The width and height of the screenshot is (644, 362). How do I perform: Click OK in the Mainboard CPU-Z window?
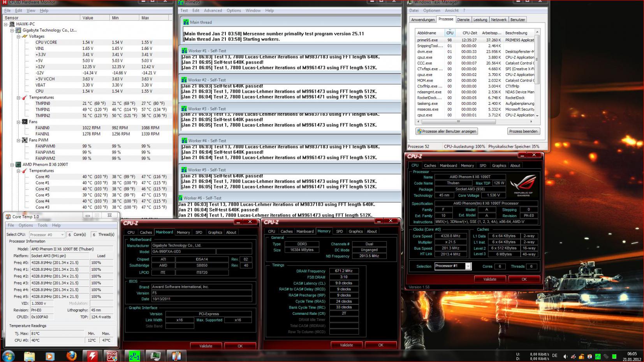click(240, 346)
